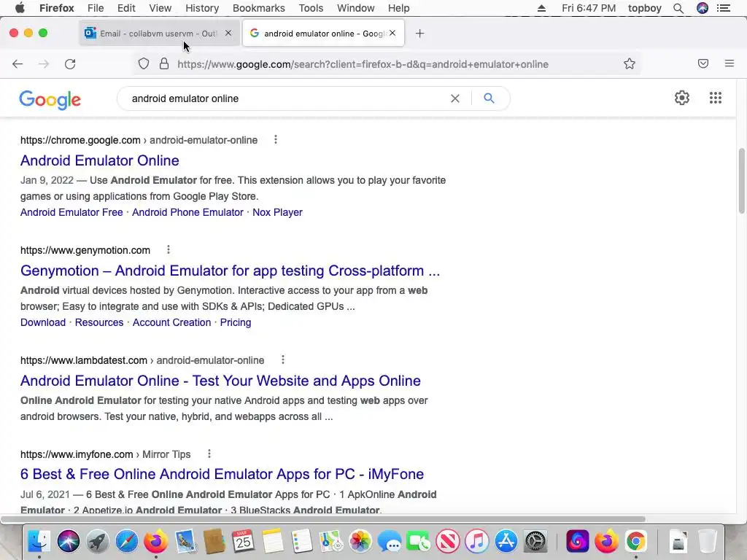
Task: Bookmark this page with the star icon
Action: click(x=630, y=64)
